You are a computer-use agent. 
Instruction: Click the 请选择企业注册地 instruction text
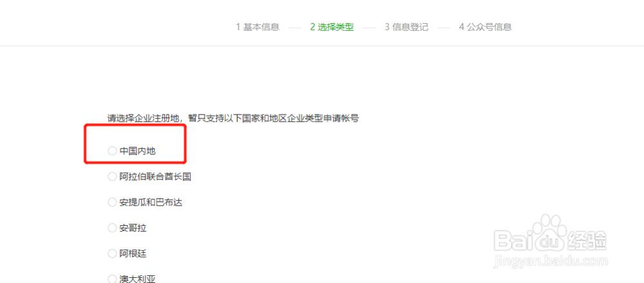pos(144,118)
